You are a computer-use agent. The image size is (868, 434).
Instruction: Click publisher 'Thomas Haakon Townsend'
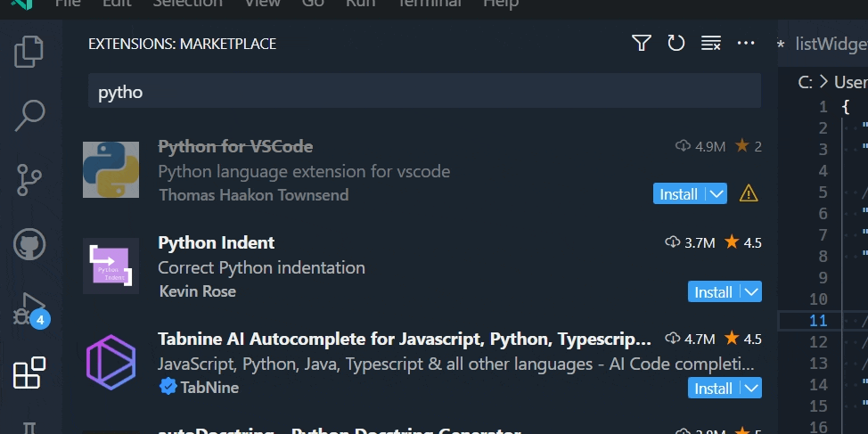pos(253,195)
